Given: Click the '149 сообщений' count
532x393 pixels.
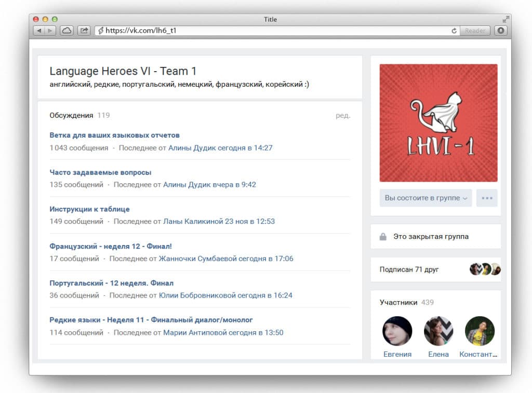Looking at the screenshot, I should 76,222.
